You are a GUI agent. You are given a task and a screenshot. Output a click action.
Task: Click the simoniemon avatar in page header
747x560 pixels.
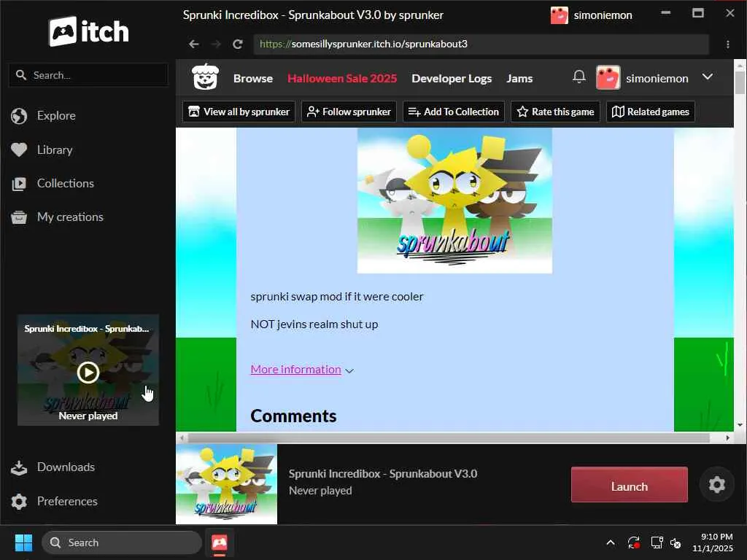coord(608,77)
